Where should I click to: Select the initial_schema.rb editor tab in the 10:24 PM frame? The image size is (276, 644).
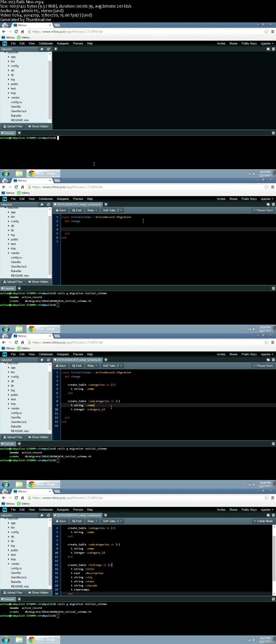tap(78, 205)
